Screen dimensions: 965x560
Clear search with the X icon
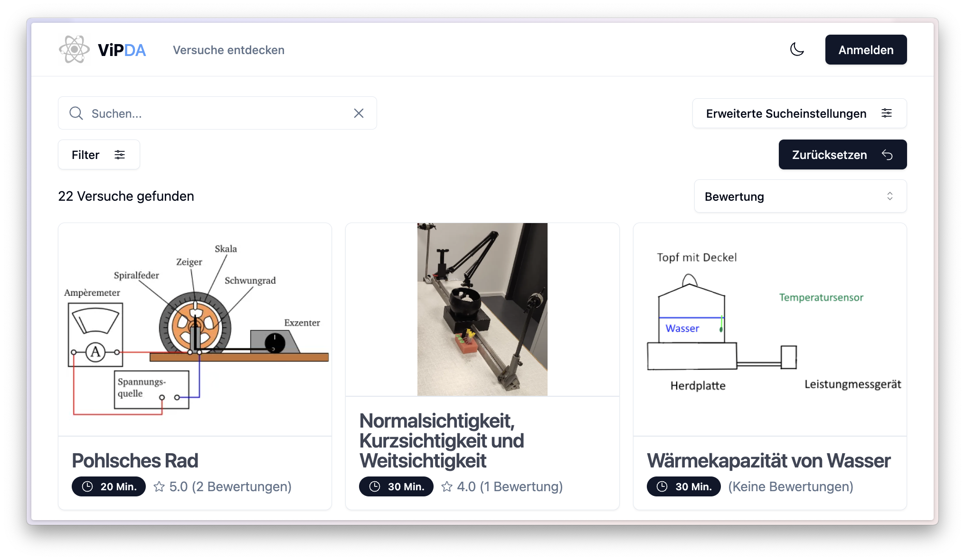point(359,113)
